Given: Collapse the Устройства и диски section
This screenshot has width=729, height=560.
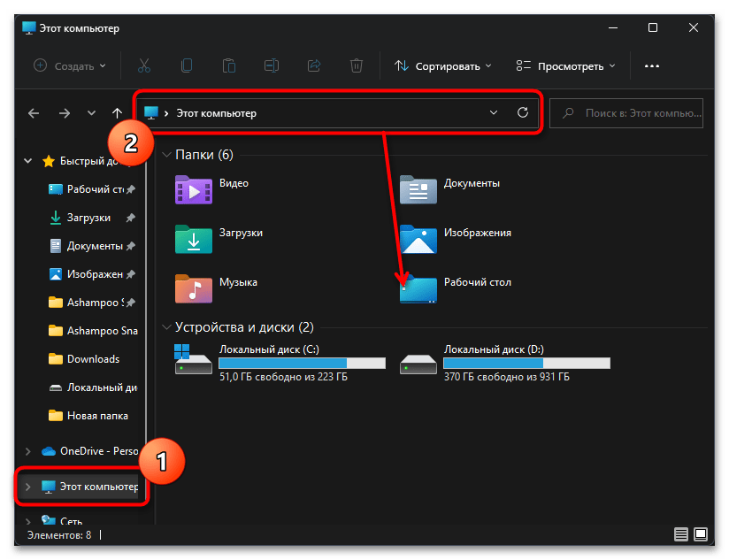Looking at the screenshot, I should tap(166, 327).
